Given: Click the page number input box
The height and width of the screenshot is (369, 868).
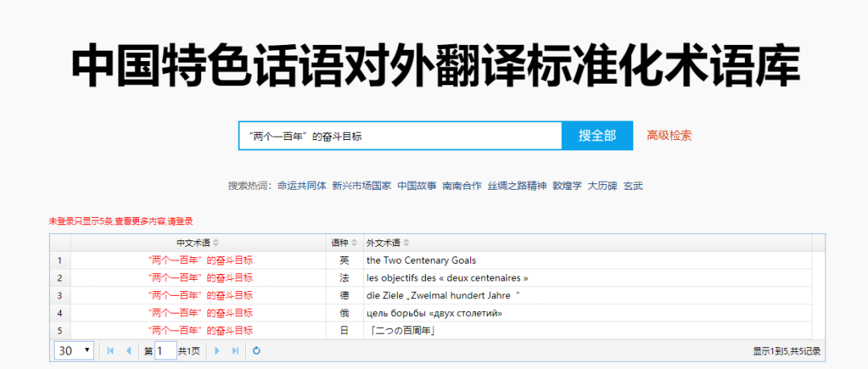Looking at the screenshot, I should tap(166, 351).
